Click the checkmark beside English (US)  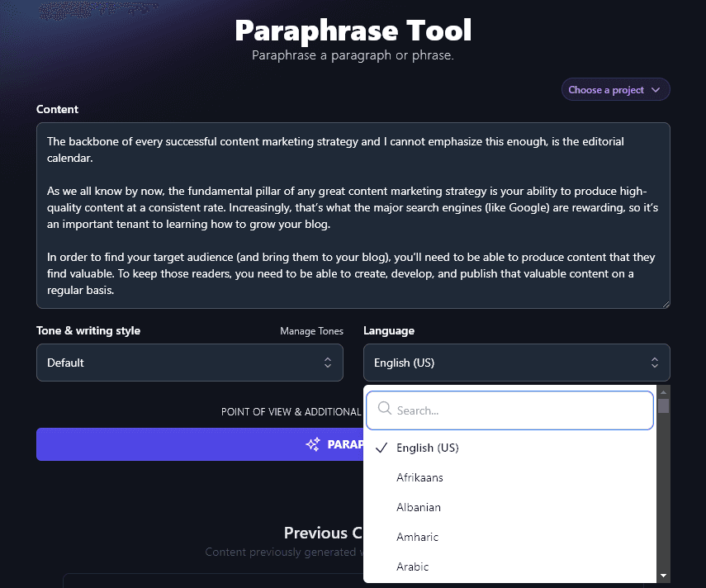381,448
